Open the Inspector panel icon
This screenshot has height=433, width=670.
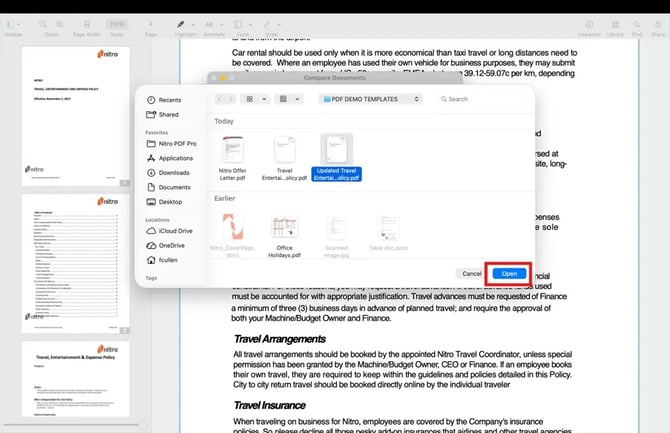tap(589, 24)
